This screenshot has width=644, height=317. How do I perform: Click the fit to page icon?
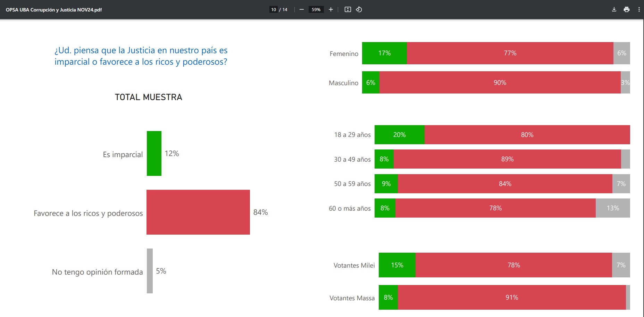pyautogui.click(x=348, y=9)
